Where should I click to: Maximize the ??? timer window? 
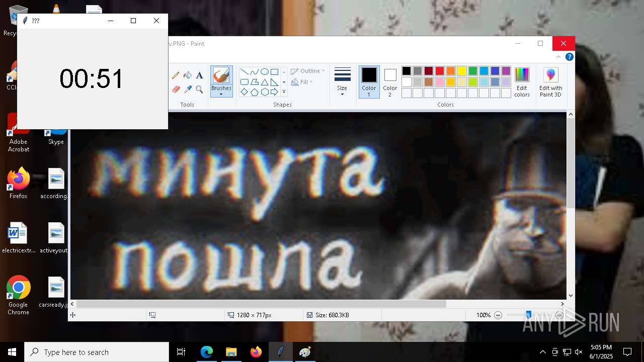(133, 21)
